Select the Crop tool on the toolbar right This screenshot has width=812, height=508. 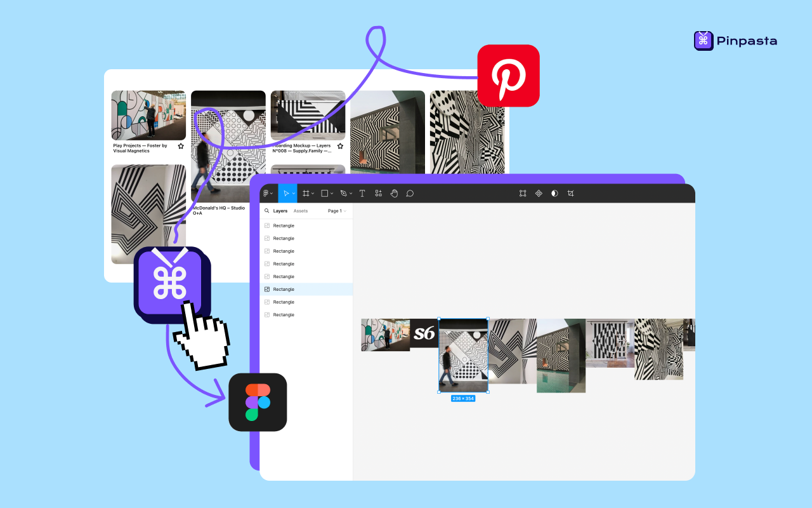click(x=570, y=193)
